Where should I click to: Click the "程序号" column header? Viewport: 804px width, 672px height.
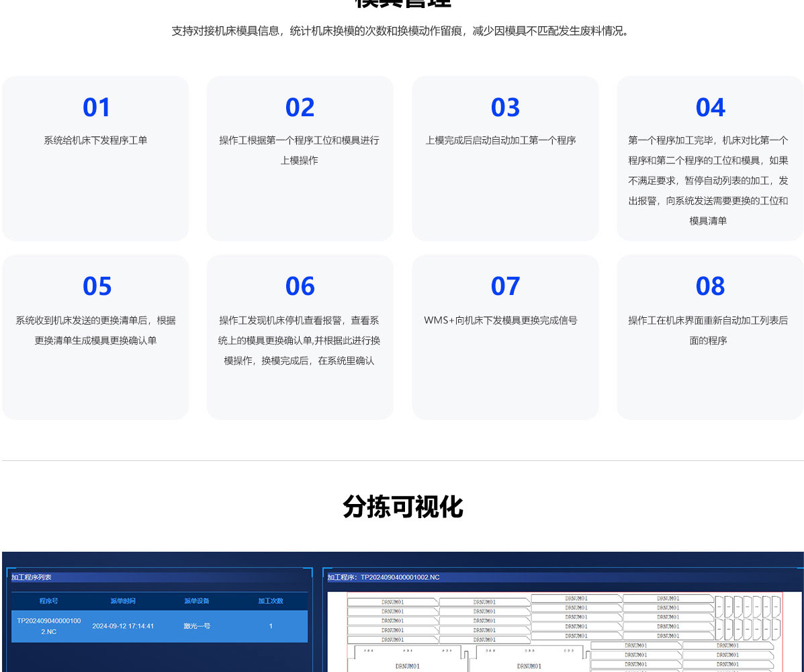pos(48,601)
